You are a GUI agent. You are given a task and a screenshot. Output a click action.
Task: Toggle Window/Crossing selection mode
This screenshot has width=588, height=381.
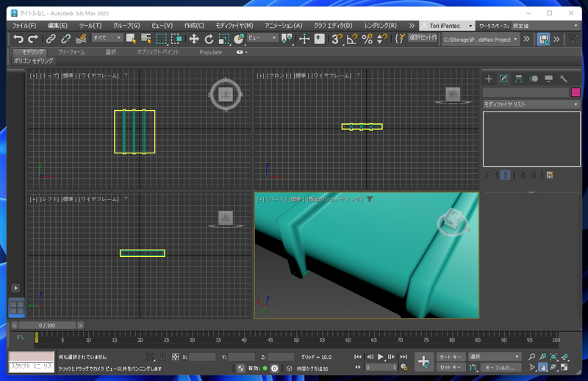(x=176, y=39)
